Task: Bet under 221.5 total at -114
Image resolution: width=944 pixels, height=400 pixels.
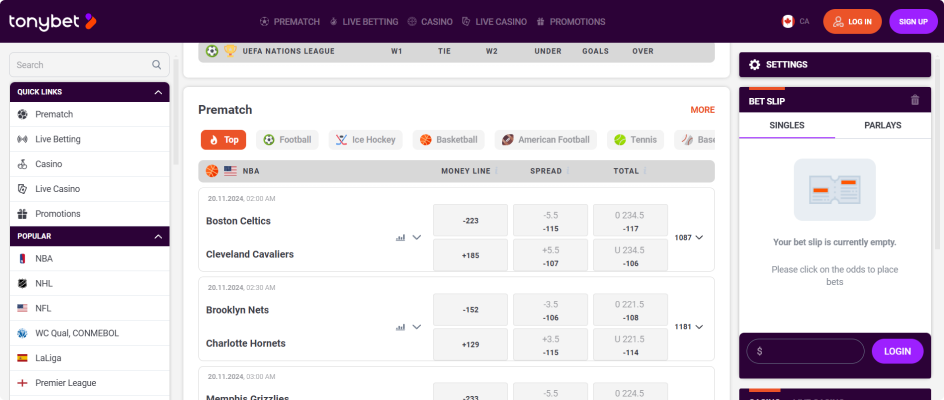Action: (x=630, y=344)
